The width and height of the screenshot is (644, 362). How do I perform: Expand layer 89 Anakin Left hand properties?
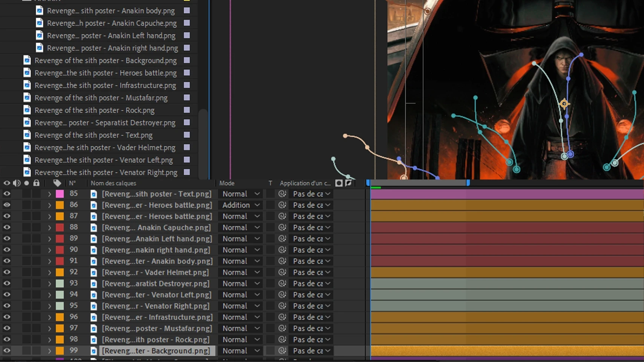[49, 239]
